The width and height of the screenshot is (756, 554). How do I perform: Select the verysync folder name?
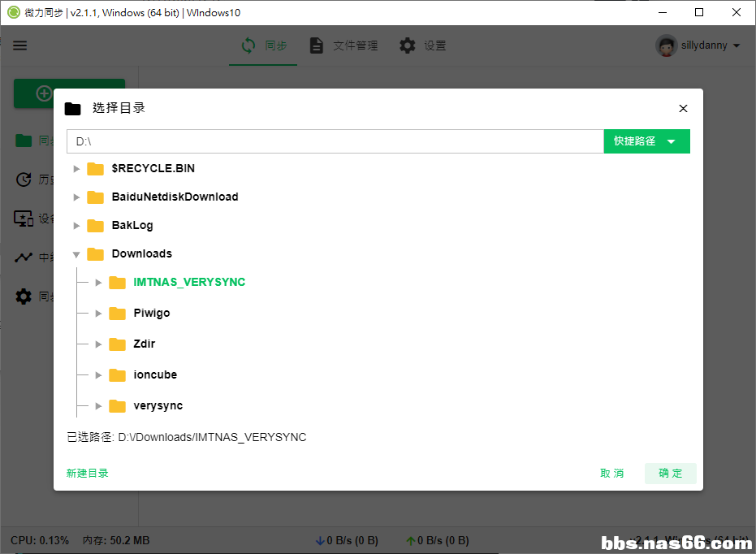click(158, 406)
